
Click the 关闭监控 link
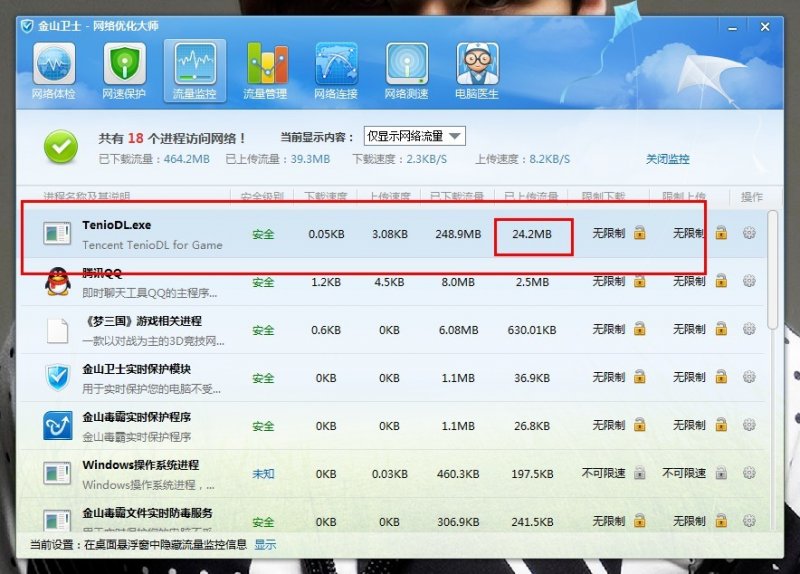(x=667, y=159)
